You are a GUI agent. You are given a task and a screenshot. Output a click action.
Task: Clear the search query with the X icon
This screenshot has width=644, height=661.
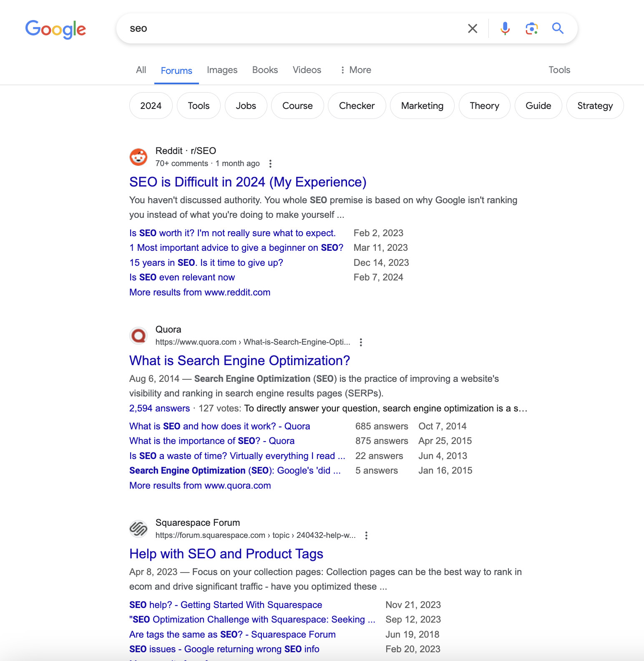472,28
